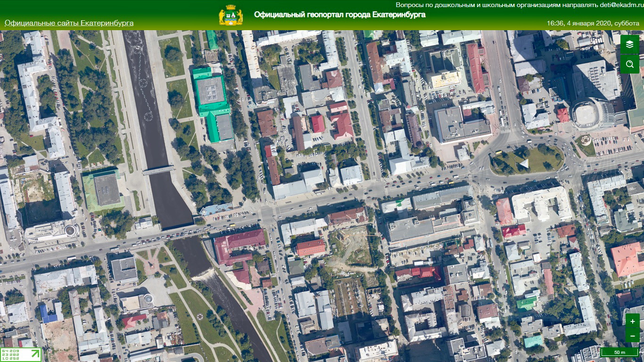Click the round white domed building
Viewport: 644px width, 362px height.
click(585, 115)
